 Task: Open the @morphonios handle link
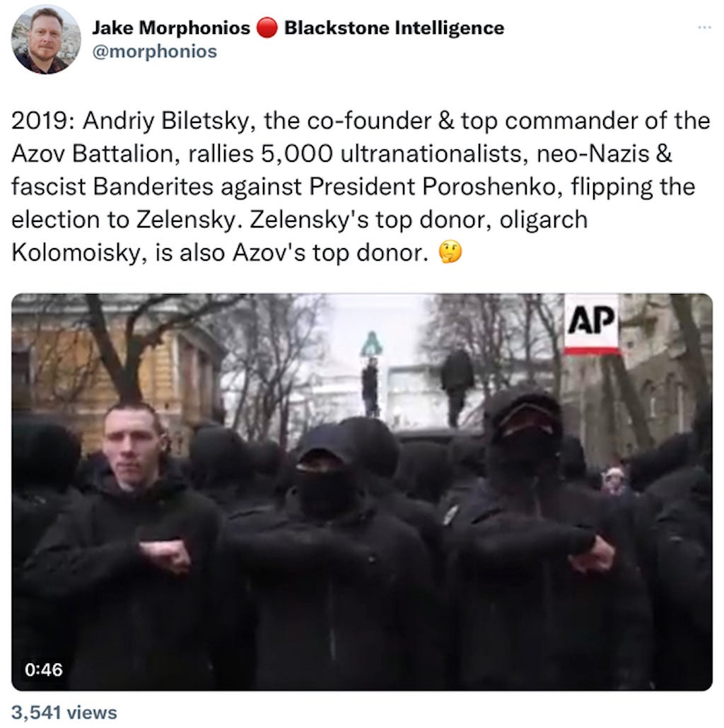point(155,52)
